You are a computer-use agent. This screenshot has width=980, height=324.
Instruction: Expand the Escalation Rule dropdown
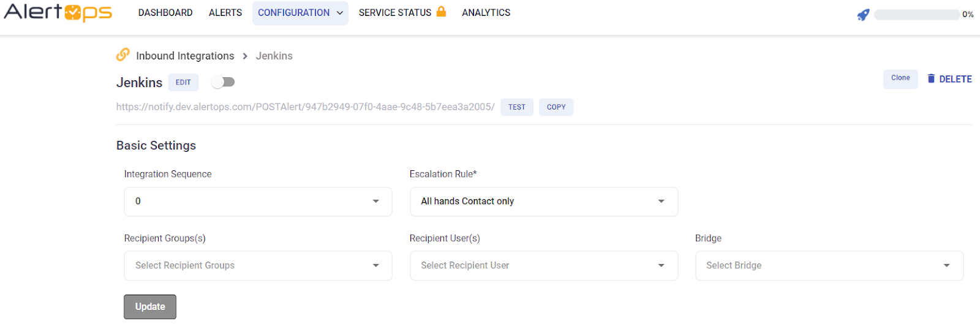click(x=543, y=202)
